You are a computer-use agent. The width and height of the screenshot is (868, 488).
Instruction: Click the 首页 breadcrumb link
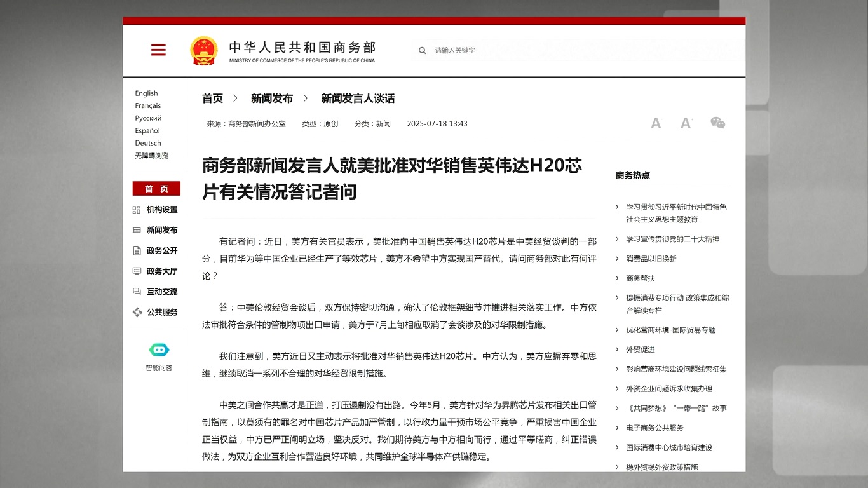point(212,98)
